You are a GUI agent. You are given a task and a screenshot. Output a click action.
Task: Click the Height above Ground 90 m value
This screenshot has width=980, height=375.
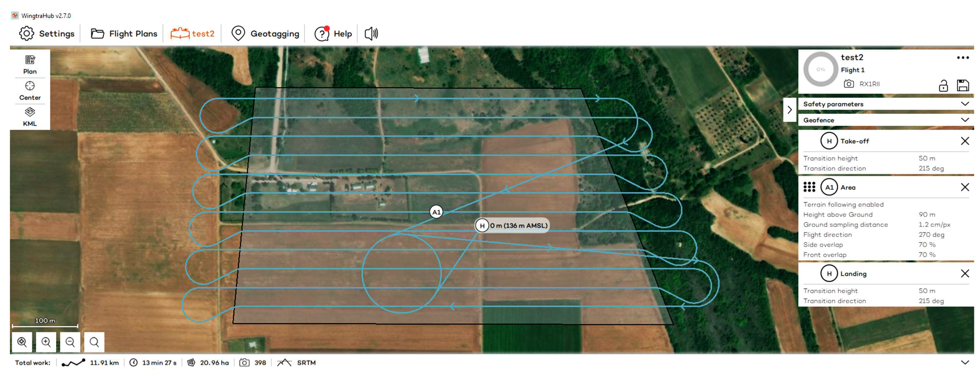point(927,214)
